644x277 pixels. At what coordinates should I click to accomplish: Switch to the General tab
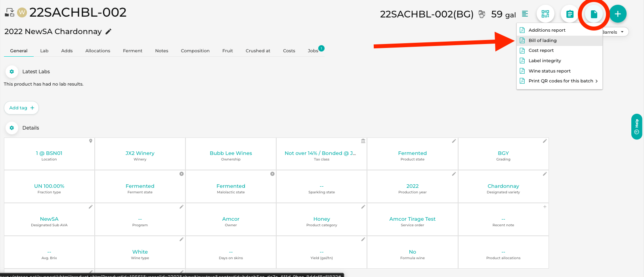tap(19, 51)
